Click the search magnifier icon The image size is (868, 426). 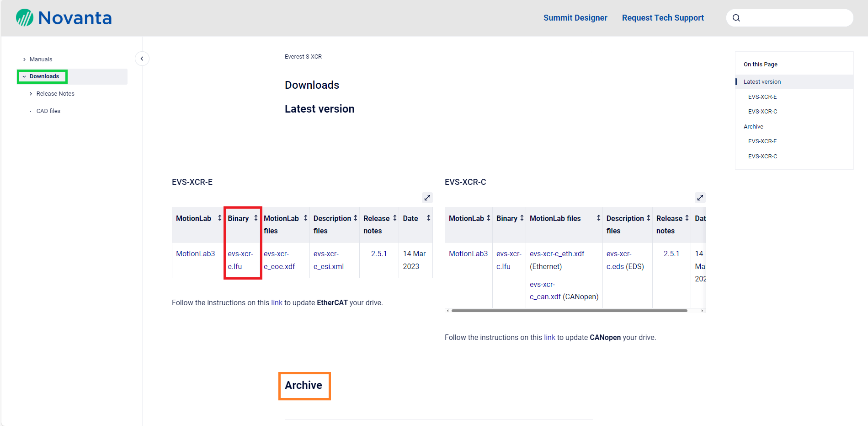coord(736,18)
